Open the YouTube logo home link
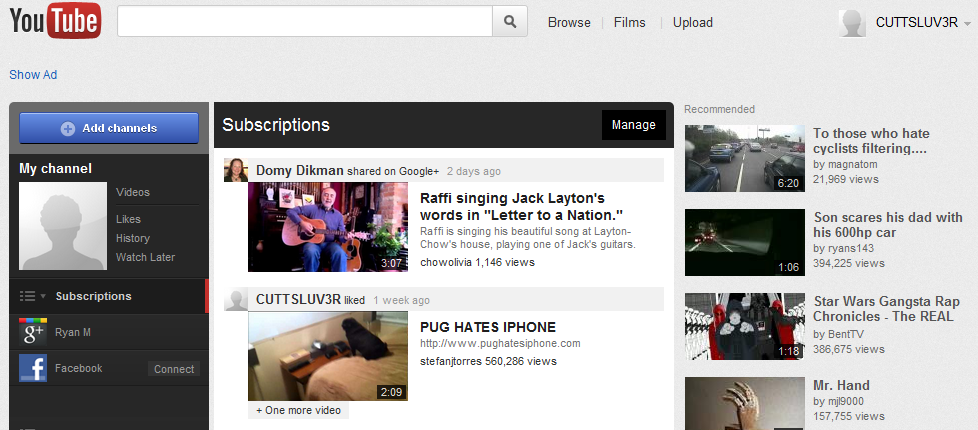This screenshot has height=430, width=978. [x=55, y=21]
